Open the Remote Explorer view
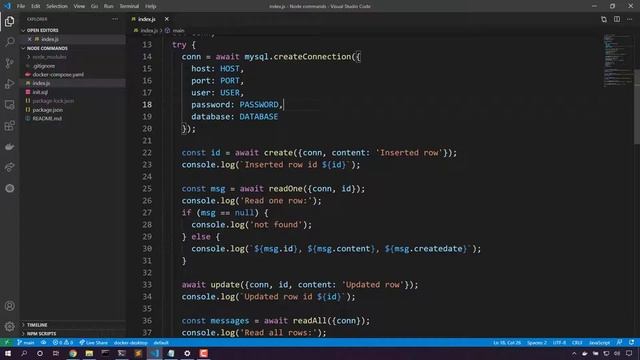 (x=10, y=105)
